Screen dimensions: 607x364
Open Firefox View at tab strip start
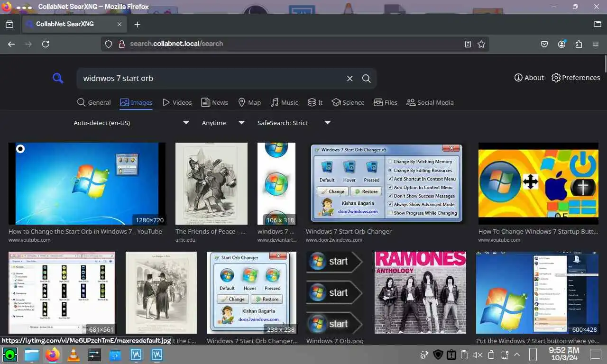[x=9, y=24]
